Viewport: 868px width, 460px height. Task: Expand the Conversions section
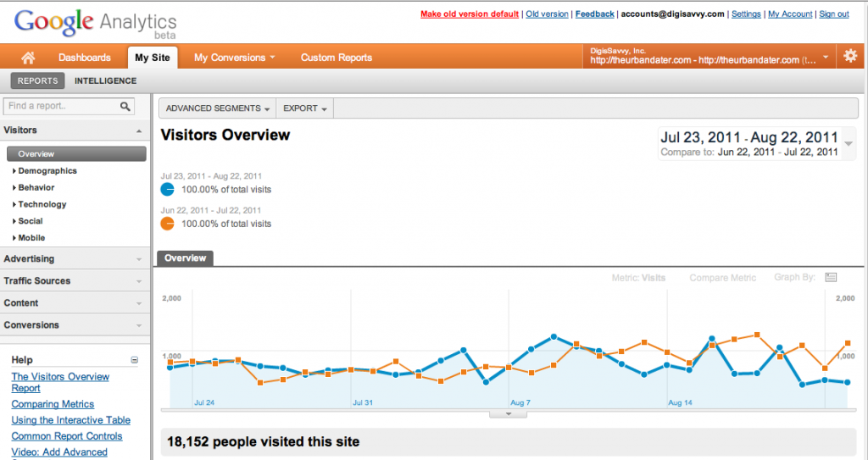pos(139,325)
